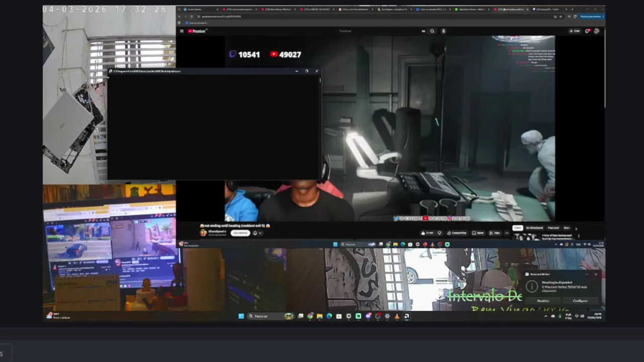644x362 pixels.
Task: Switch to the Caixa de entrada browser tab
Action: coord(433,10)
